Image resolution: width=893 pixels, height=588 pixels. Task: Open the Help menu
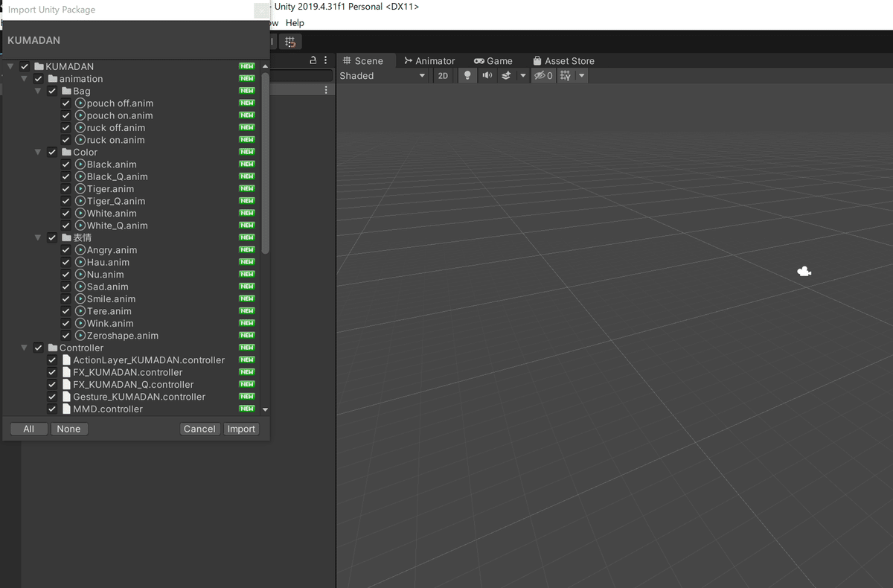tap(295, 23)
